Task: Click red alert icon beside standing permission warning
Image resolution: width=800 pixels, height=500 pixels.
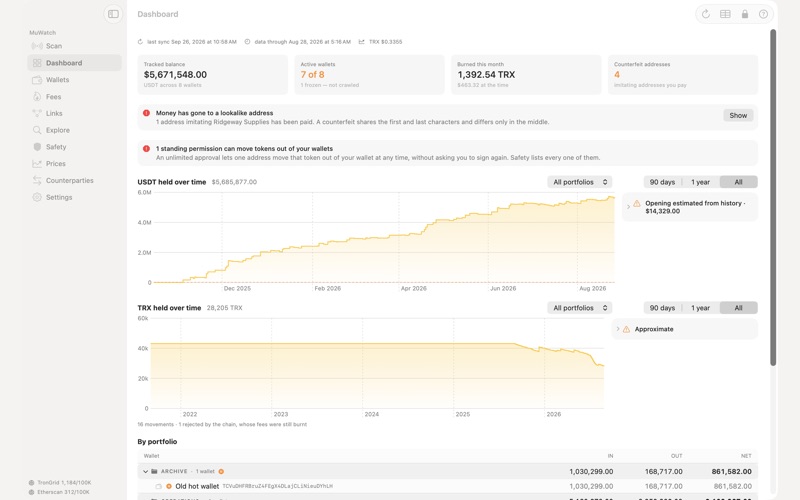Action: pos(146,148)
